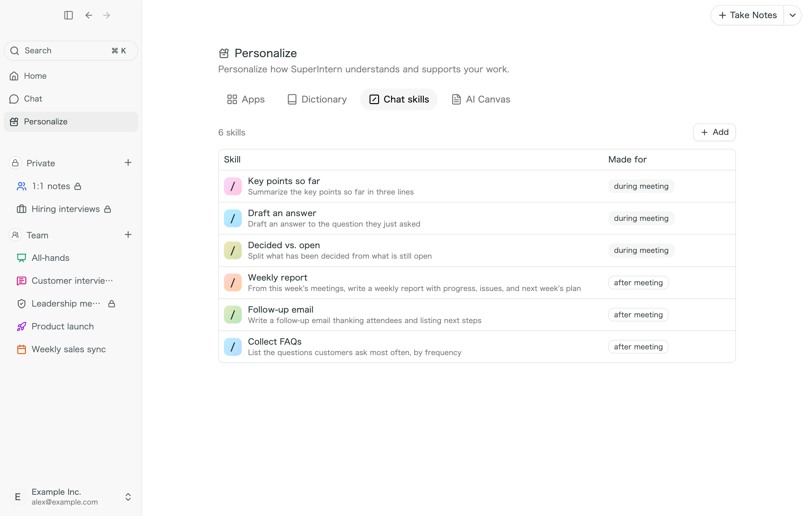Click the 6 skills count label

232,133
